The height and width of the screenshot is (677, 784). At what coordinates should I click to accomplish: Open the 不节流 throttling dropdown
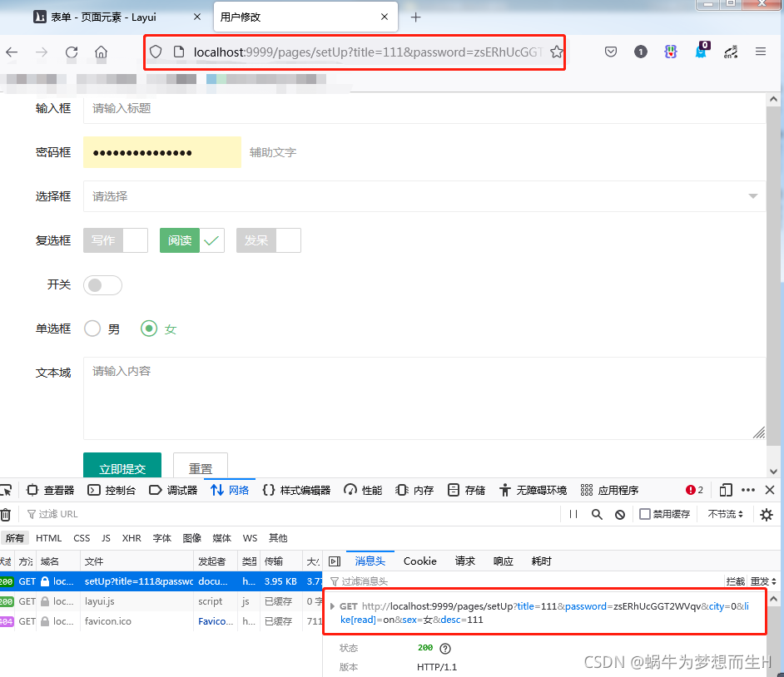click(724, 513)
